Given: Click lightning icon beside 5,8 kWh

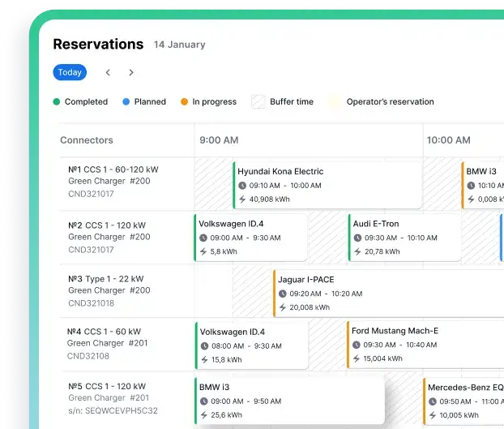Looking at the screenshot, I should click(203, 251).
